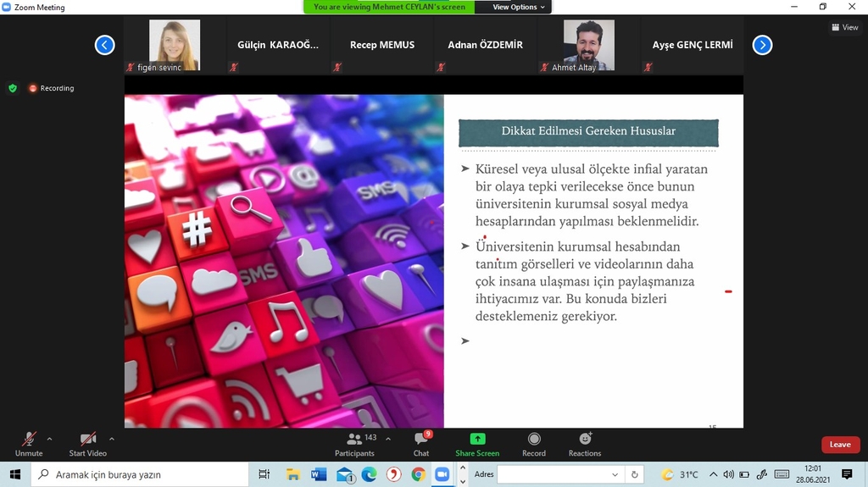Show hidden system tray icons

(714, 474)
